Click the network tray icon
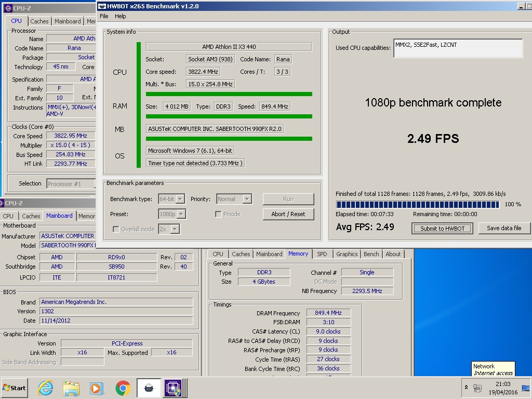 pos(477,388)
